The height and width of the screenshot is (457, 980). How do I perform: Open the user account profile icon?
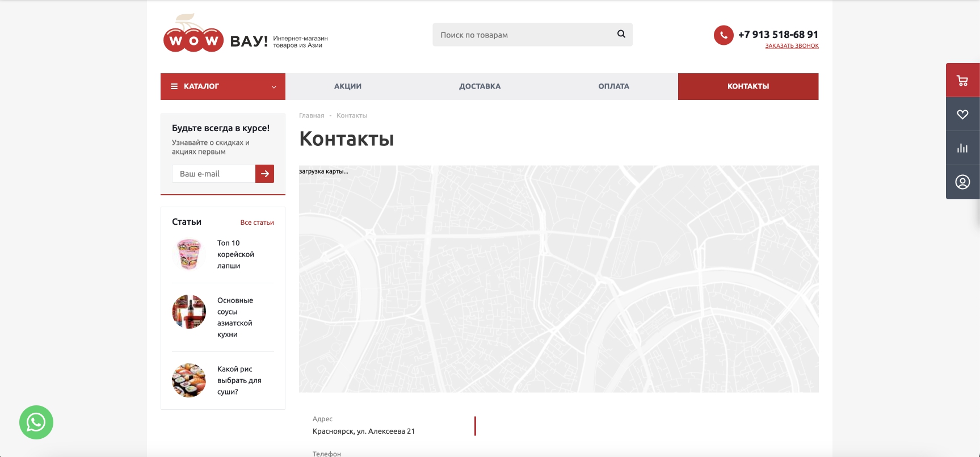click(962, 182)
